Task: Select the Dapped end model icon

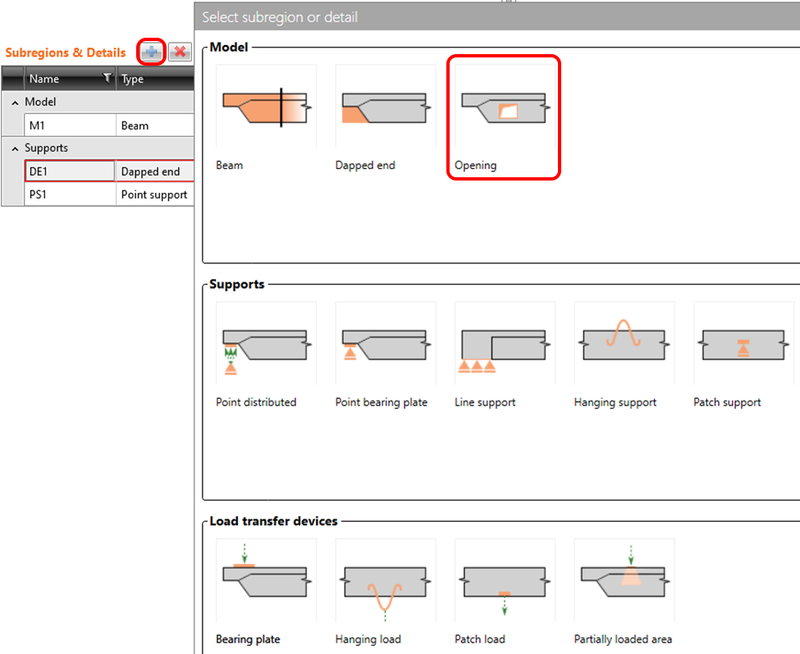Action: [x=385, y=107]
